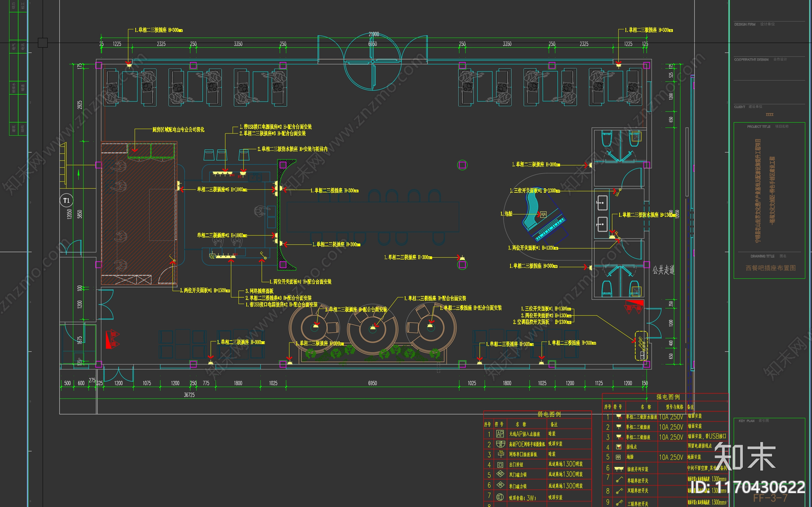812x507 pixels.
Task: Select the 1.地插 annotation near the piano
Action: tap(506, 214)
